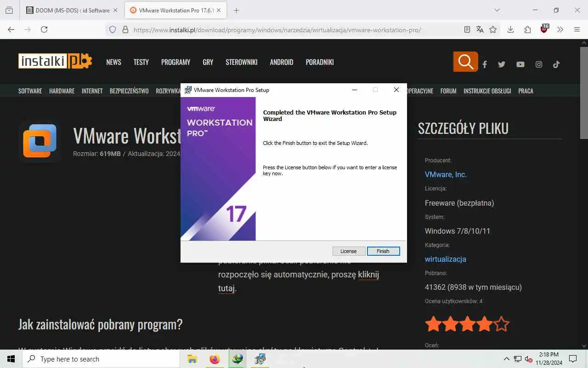The image size is (588, 368).
Task: Visit the TikTok social icon
Action: 556,64
